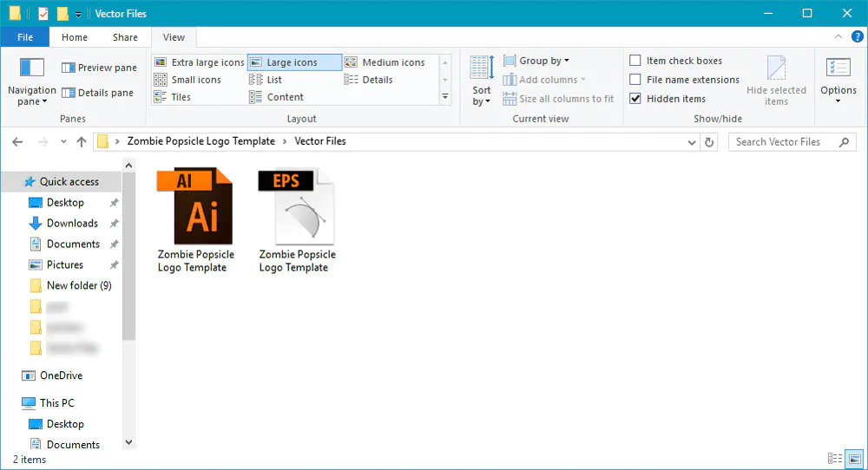Open the address bar history dropdown
Image resolution: width=868 pixels, height=470 pixels.
point(692,142)
